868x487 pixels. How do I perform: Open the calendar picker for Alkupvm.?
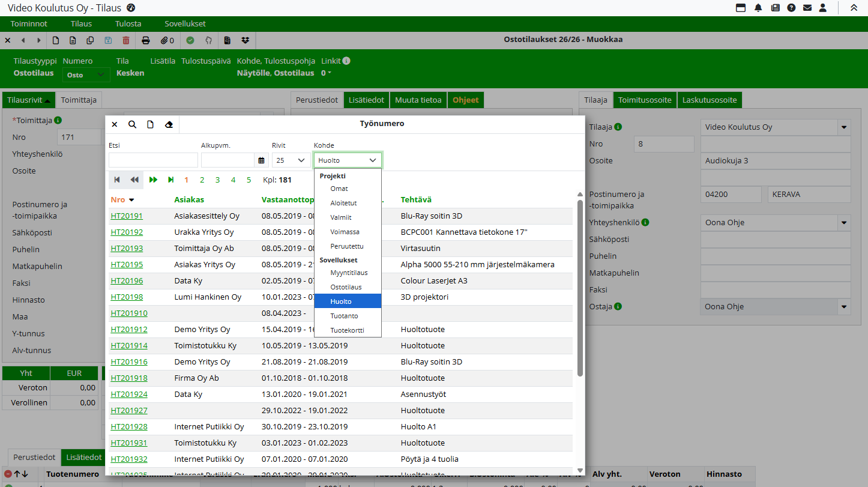pos(261,160)
